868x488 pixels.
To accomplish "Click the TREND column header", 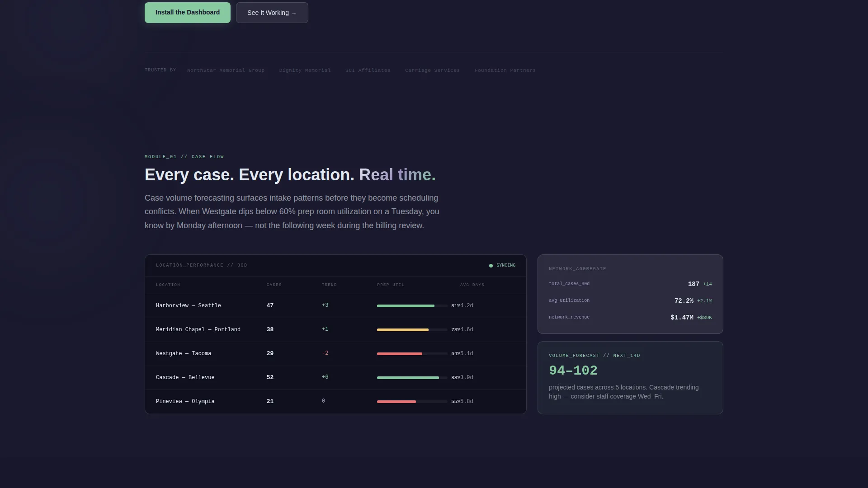I will coord(329,285).
